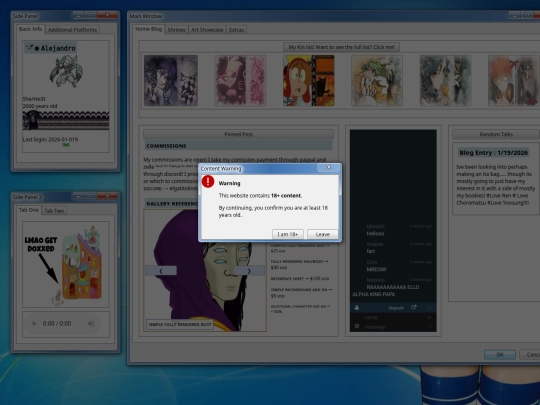The image size is (540, 405).
Task: Click the audio time 0:00 / 0:00 display
Action: click(x=57, y=324)
